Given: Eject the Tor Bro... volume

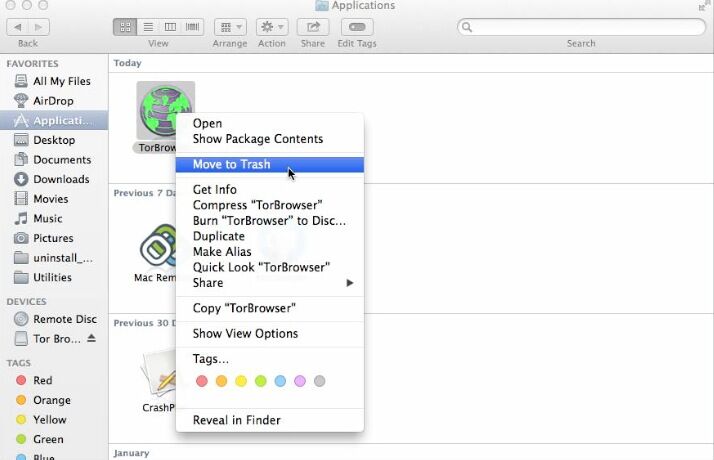Looking at the screenshot, I should (92, 338).
